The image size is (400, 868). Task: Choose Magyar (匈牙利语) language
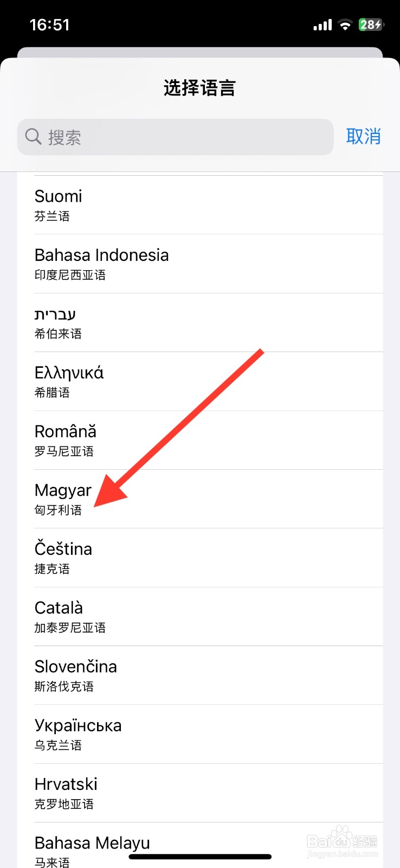click(199, 499)
